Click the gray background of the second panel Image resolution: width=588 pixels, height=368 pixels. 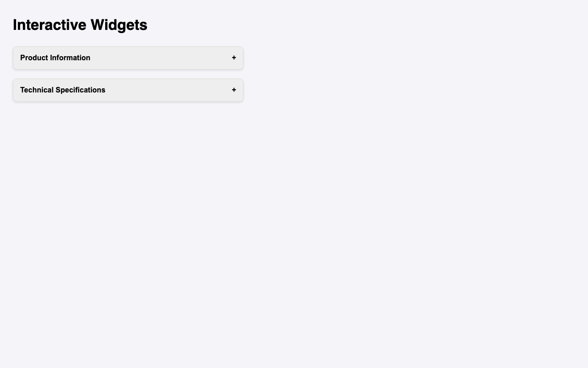(x=161, y=90)
